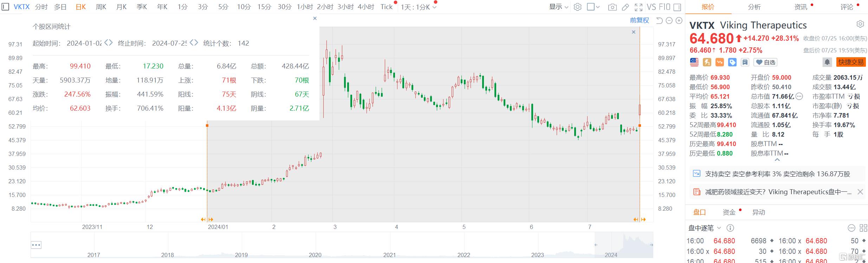
Task: Open the VS compare function
Action: tap(651, 7)
